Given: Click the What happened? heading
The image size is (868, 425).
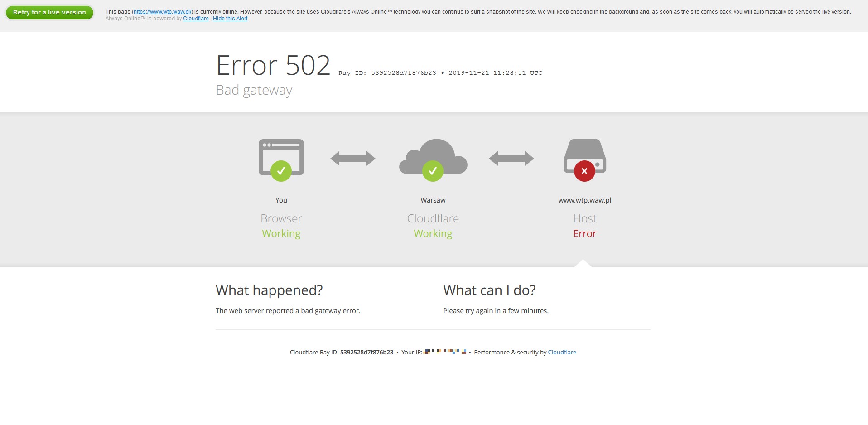Looking at the screenshot, I should coord(269,290).
